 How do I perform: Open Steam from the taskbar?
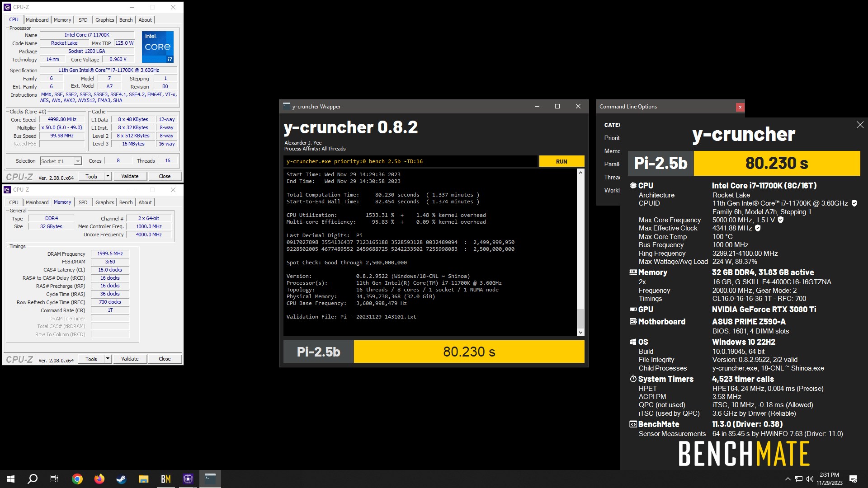coord(121,479)
